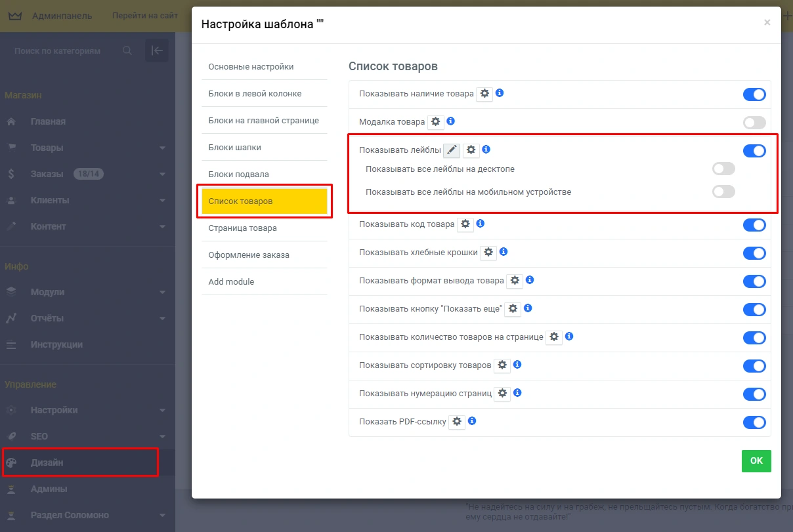Click gear icon beside 'Показать PDF-ссылку'
The image size is (793, 532).
(x=457, y=421)
